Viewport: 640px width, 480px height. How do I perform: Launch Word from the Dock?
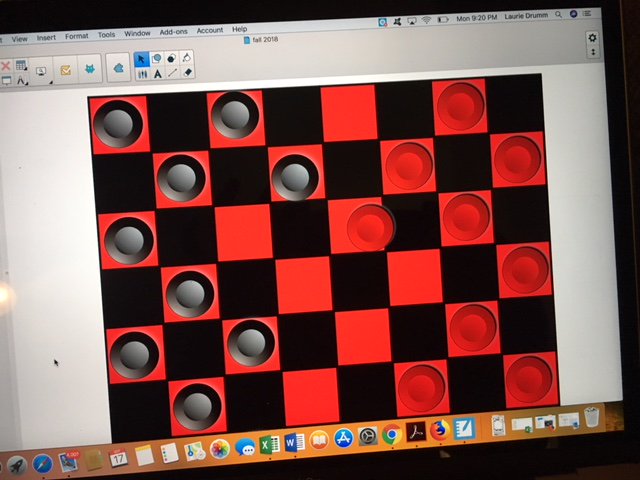click(x=295, y=443)
